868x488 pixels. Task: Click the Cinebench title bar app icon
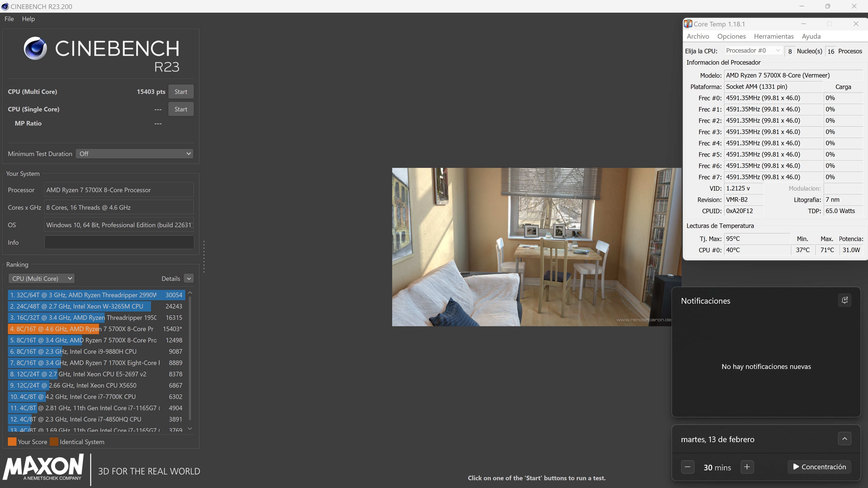[5, 6]
